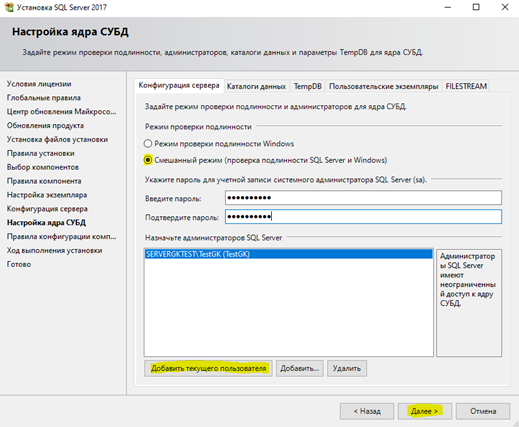Open the FILESTREAM tab
The width and height of the screenshot is (519, 427).
(466, 86)
